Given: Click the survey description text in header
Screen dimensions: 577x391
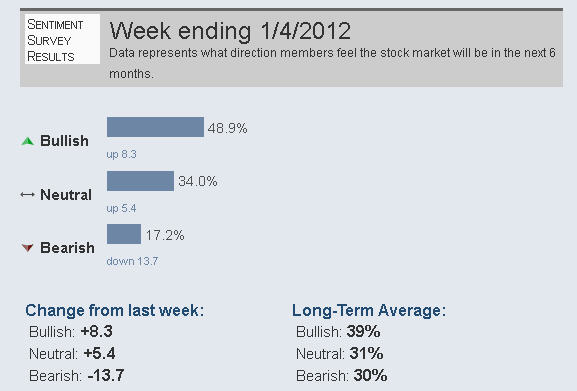Looking at the screenshot, I should (x=332, y=63).
